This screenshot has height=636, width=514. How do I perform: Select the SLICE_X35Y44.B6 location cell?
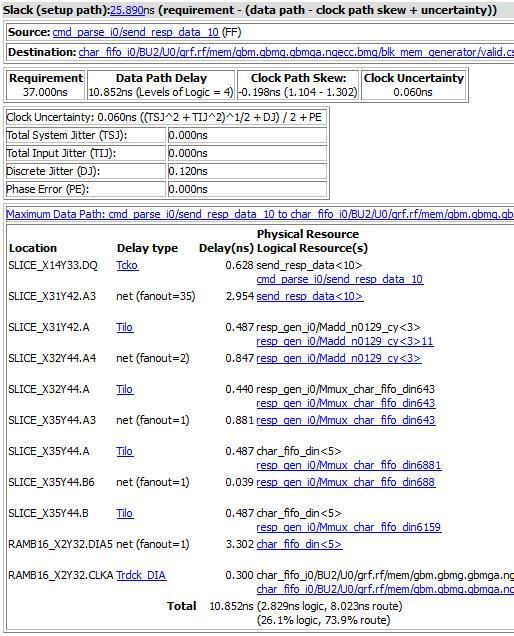click(x=52, y=483)
